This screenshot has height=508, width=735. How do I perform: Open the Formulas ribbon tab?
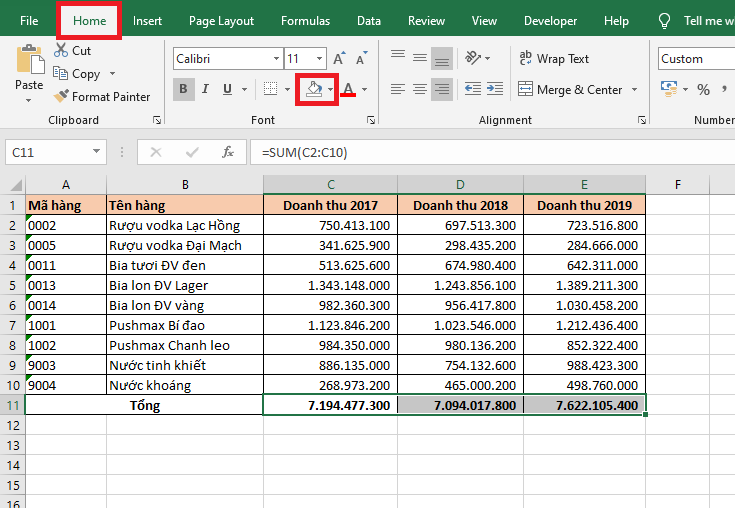click(305, 21)
